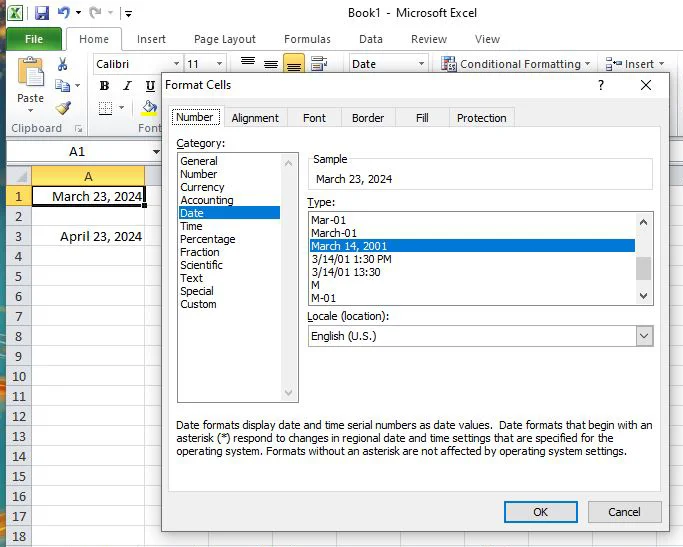
Task: Toggle Bottom Align button
Action: pyautogui.click(x=294, y=64)
